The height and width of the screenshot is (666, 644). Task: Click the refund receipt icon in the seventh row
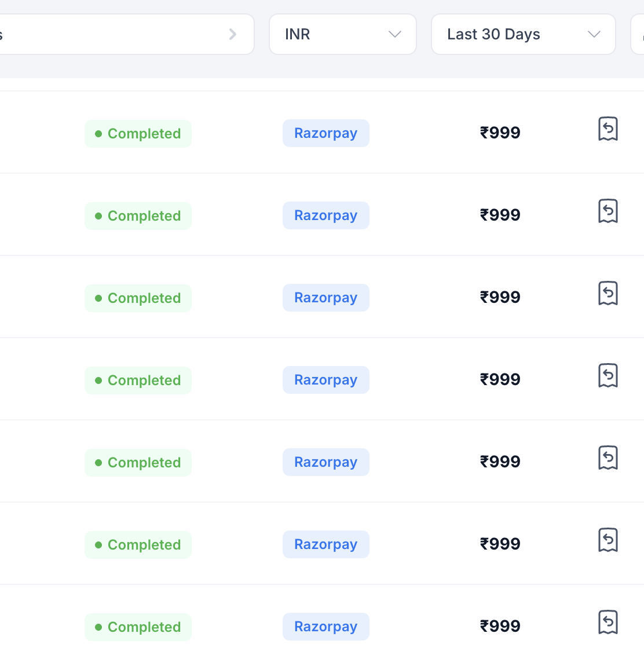coord(608,622)
